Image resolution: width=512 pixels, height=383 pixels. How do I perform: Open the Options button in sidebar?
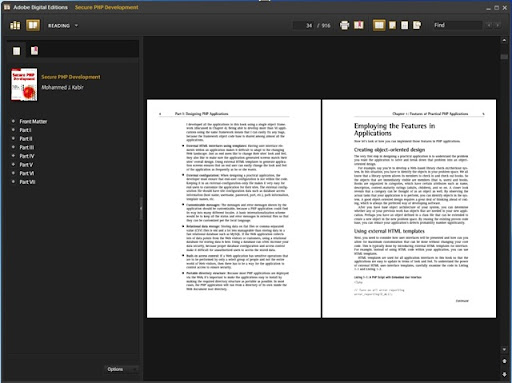[121, 369]
